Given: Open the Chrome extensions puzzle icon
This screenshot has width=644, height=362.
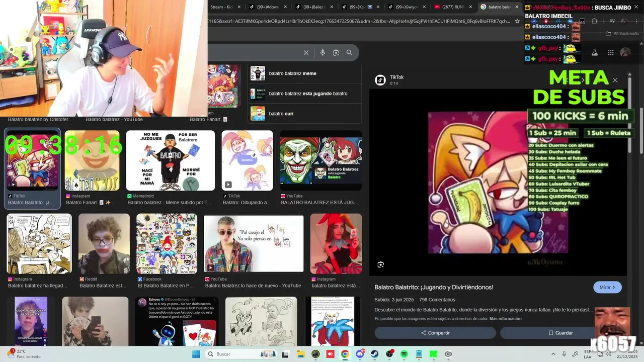Looking at the screenshot, I should coord(595,21).
